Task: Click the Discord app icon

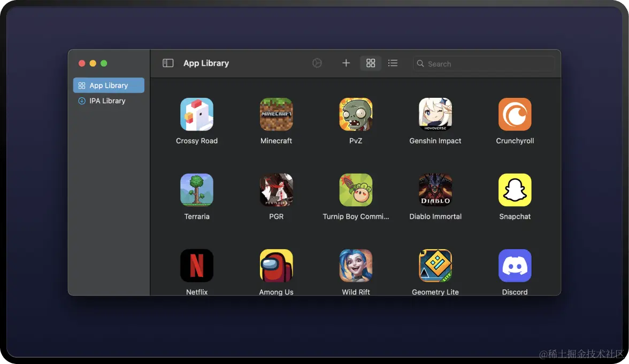Action: pos(515,265)
